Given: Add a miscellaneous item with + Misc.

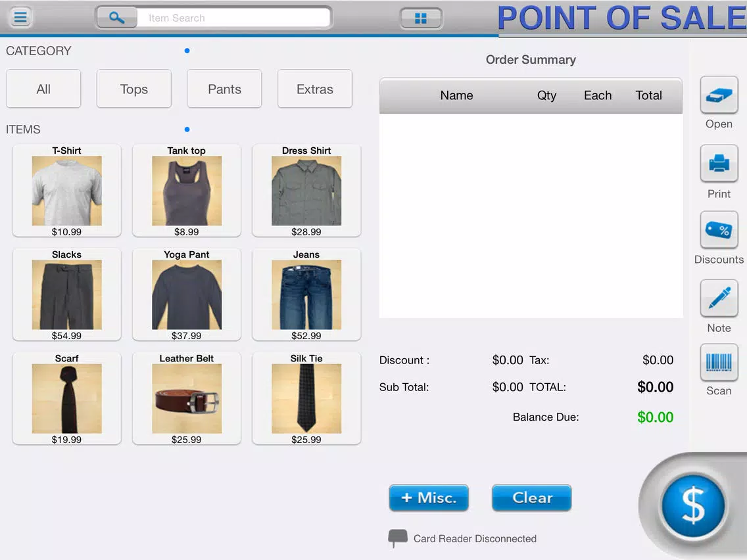Looking at the screenshot, I should 429,498.
